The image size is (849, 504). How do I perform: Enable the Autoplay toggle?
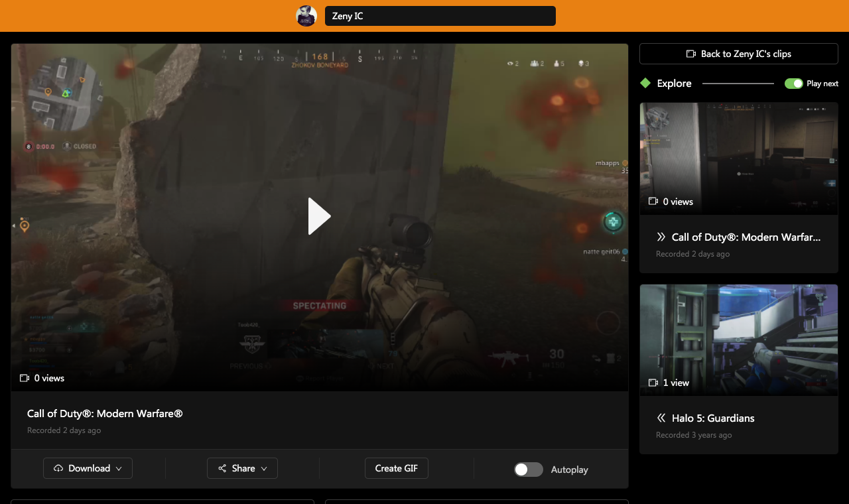coord(528,469)
